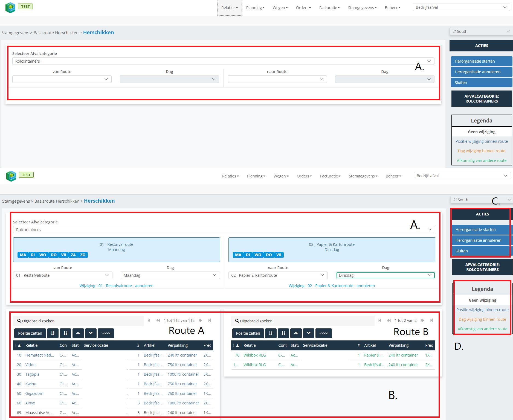Click the cube logo in the lower screenshot

pyautogui.click(x=11, y=176)
